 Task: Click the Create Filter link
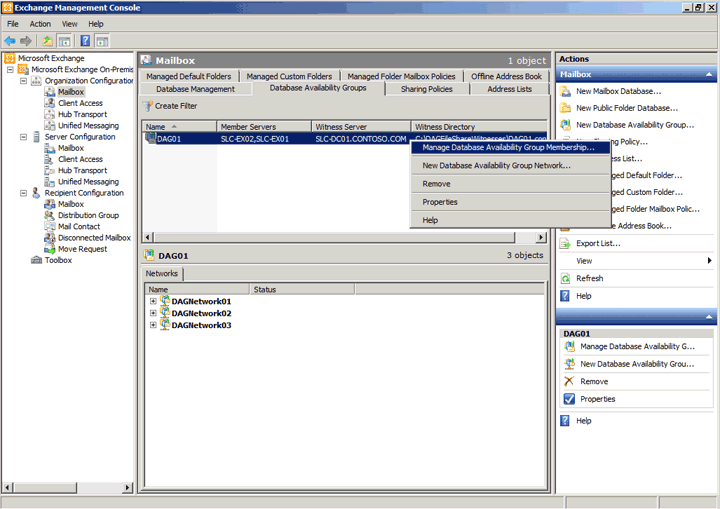[x=176, y=106]
